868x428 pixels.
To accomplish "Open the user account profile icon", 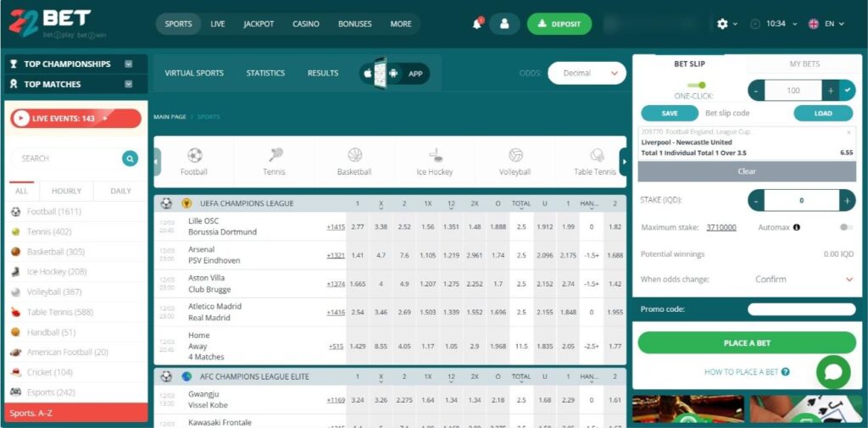I will (504, 24).
